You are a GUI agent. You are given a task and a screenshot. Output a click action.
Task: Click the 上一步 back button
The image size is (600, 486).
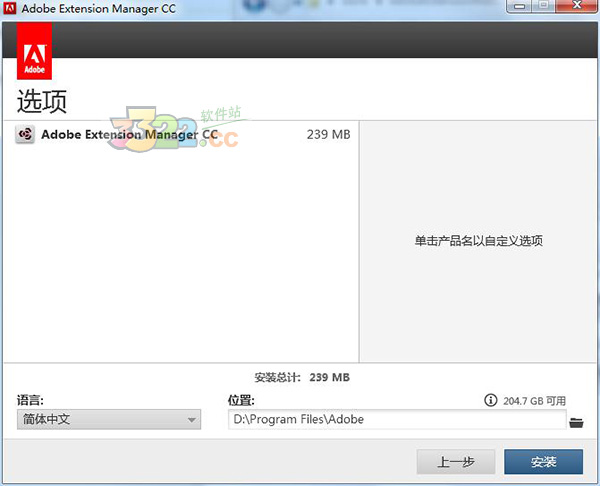click(456, 462)
